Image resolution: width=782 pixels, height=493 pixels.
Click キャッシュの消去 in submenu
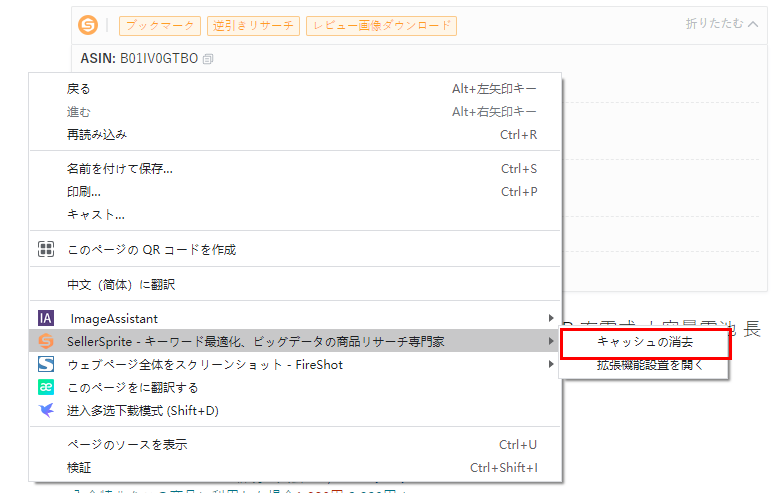click(x=645, y=342)
